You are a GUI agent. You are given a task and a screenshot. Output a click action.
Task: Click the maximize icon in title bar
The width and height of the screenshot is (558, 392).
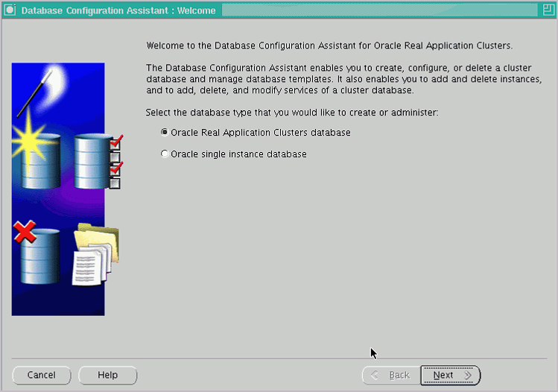pyautogui.click(x=547, y=10)
